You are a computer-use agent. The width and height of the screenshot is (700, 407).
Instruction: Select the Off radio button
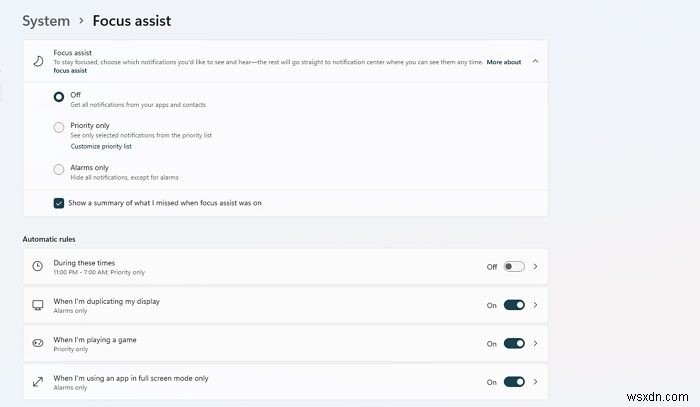59,98
